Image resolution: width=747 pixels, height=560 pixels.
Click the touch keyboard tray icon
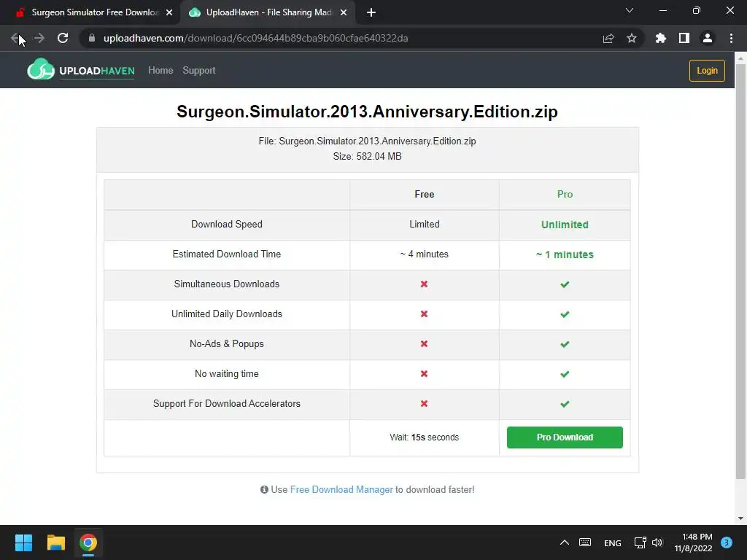click(585, 542)
